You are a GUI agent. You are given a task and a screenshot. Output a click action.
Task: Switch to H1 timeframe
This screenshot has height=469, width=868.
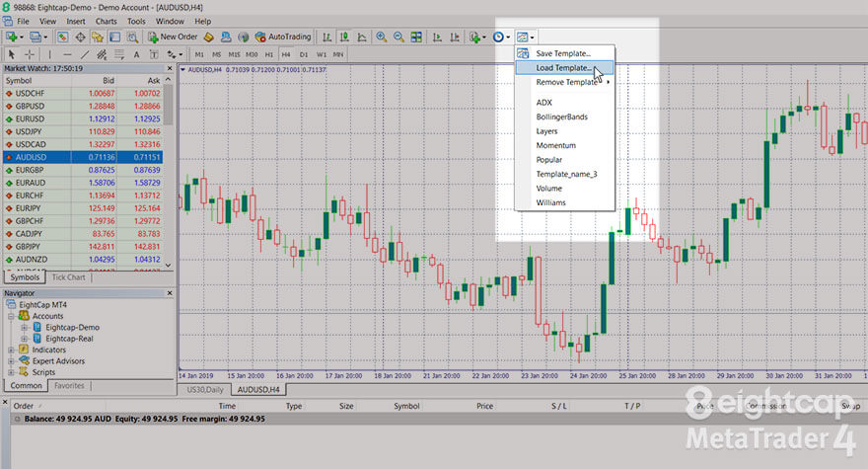[269, 54]
